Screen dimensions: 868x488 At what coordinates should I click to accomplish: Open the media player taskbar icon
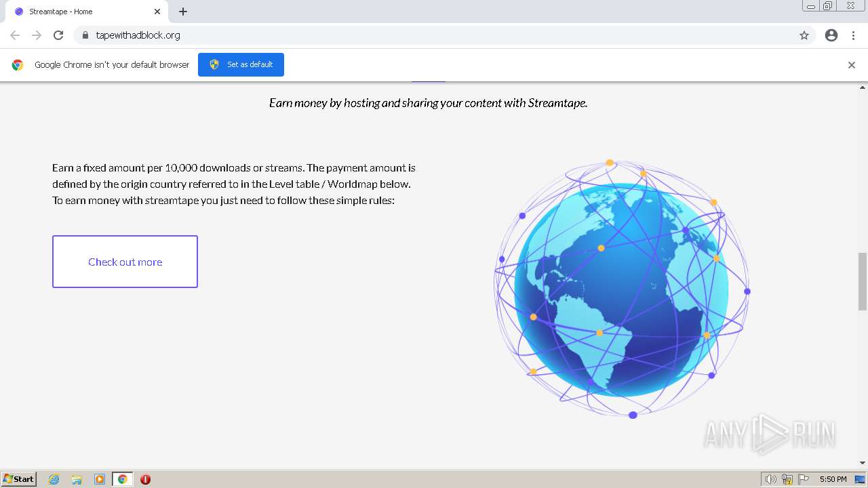click(100, 479)
